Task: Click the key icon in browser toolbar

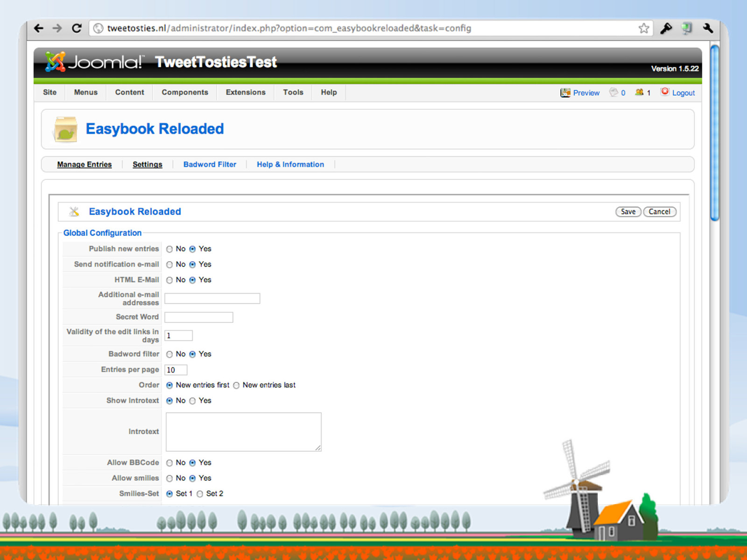Action: point(666,28)
